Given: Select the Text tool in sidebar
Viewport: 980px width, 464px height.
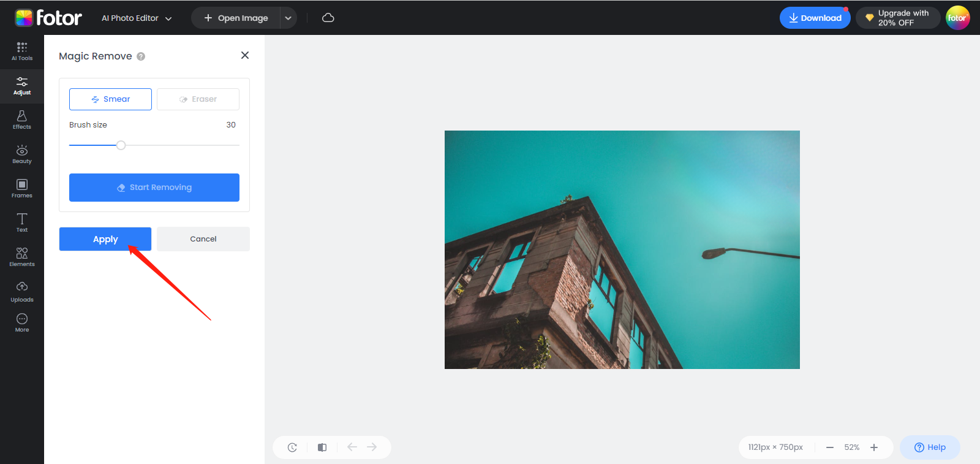Looking at the screenshot, I should [x=22, y=223].
